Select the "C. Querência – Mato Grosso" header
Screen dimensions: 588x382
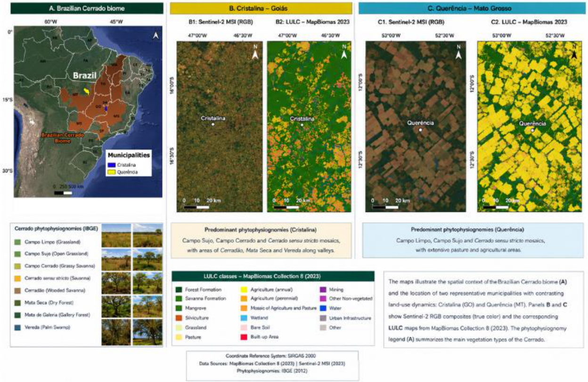471,8
